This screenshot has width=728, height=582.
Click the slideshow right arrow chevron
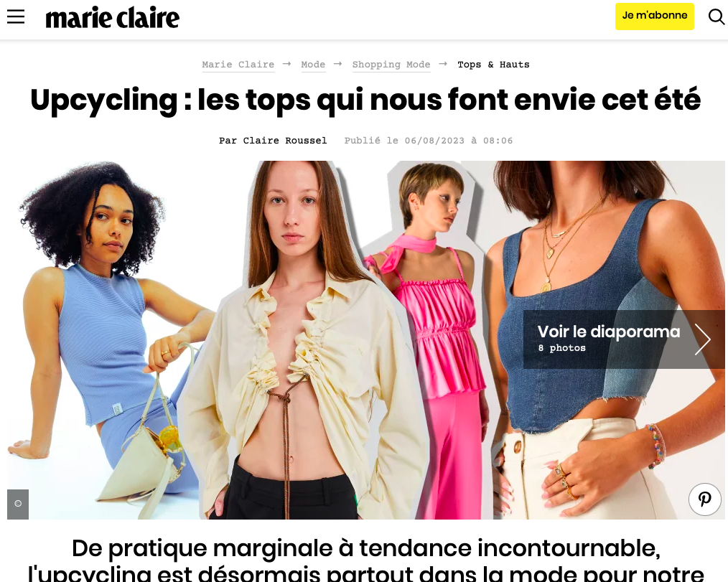click(x=702, y=339)
